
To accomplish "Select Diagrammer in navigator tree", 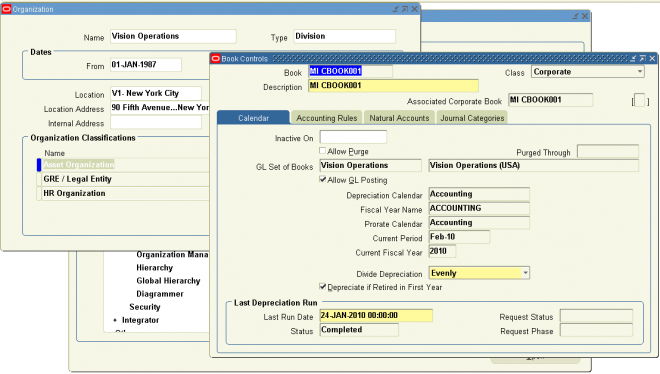I will point(160,294).
